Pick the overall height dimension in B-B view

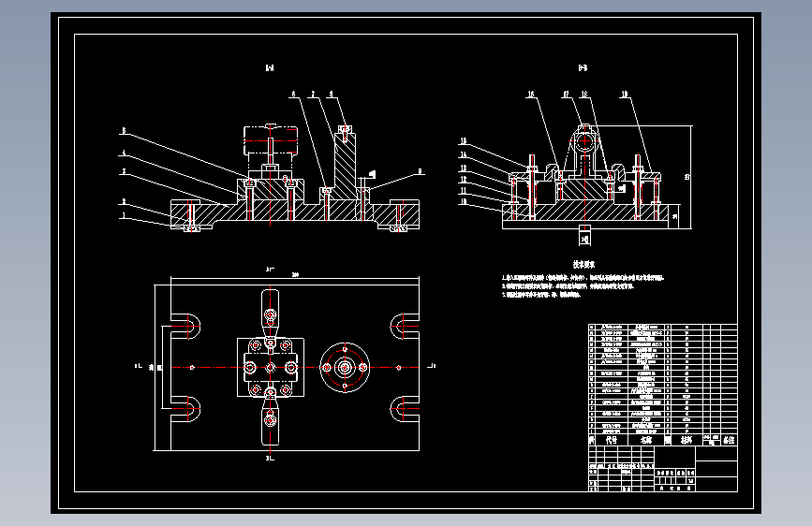pyautogui.click(x=688, y=177)
